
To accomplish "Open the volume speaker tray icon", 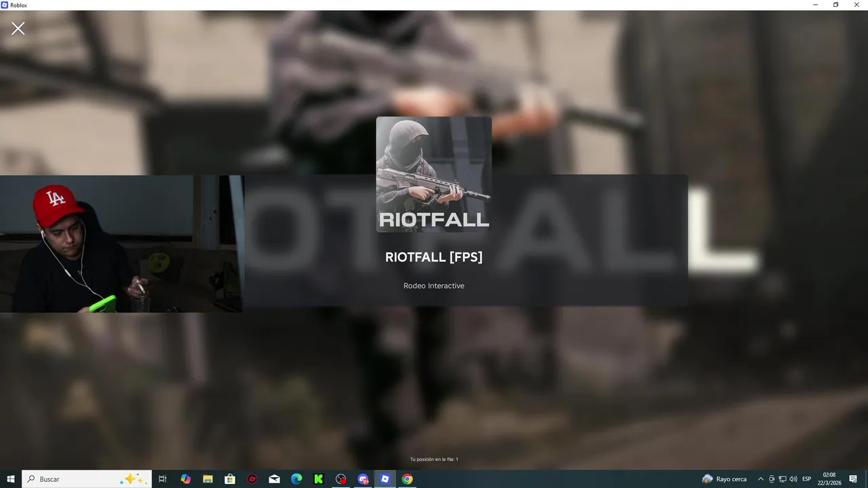I will click(x=793, y=479).
